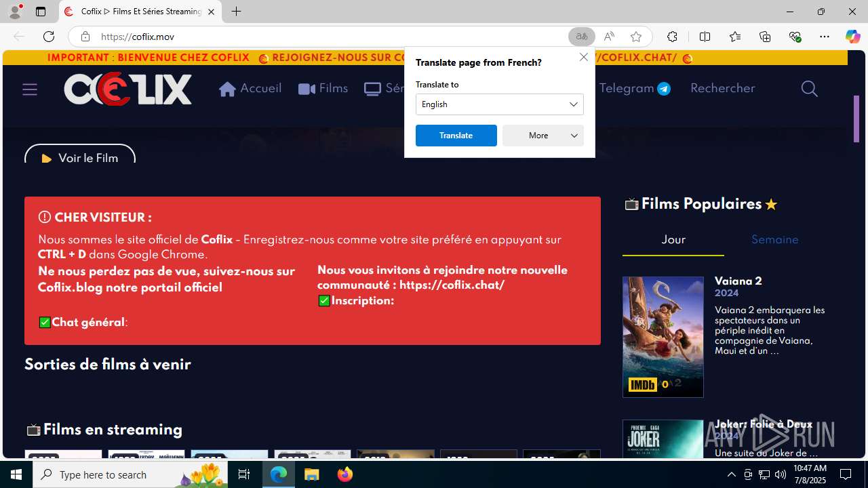Click the Rechercher search field
This screenshot has width=868, height=488.
click(723, 89)
